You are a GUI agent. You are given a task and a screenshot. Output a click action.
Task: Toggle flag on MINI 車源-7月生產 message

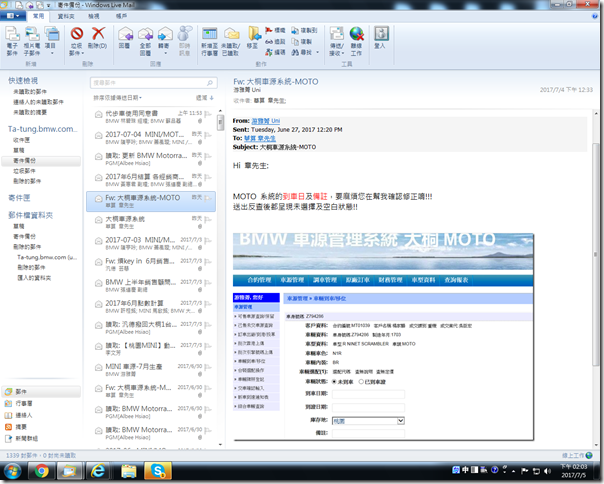tap(208, 366)
